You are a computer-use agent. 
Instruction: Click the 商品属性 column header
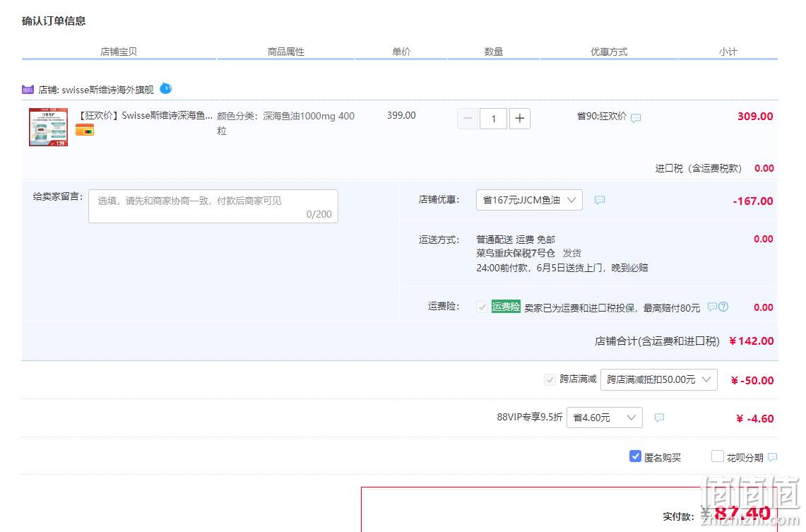tap(286, 52)
